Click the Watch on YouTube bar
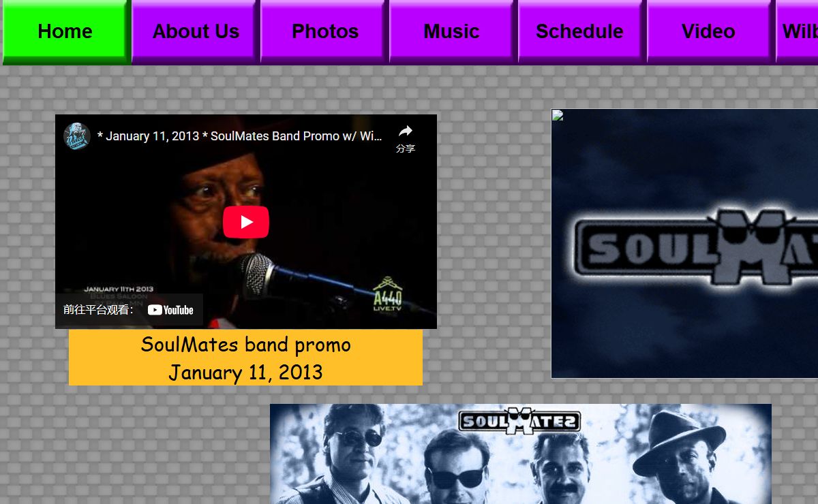This screenshot has height=504, width=818. (x=129, y=310)
